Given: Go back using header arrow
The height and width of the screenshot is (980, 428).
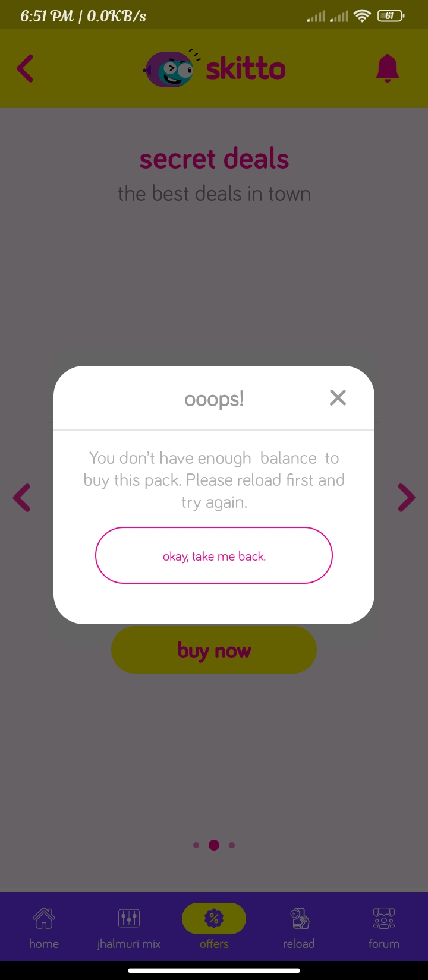Looking at the screenshot, I should [25, 68].
